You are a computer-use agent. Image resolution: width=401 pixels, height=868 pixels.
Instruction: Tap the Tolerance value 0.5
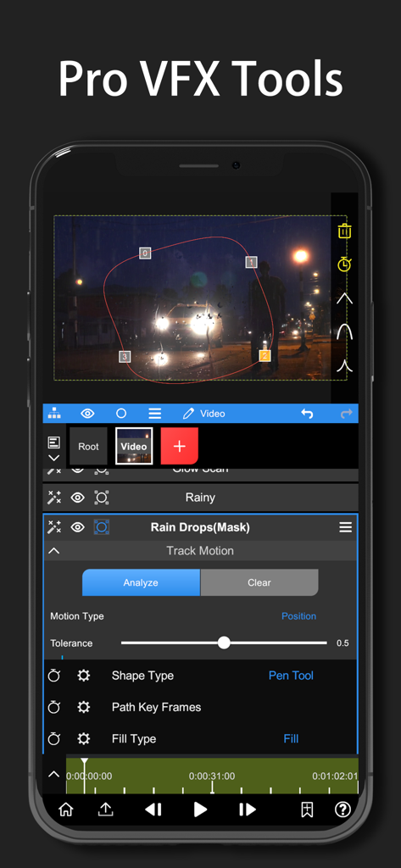coord(343,643)
